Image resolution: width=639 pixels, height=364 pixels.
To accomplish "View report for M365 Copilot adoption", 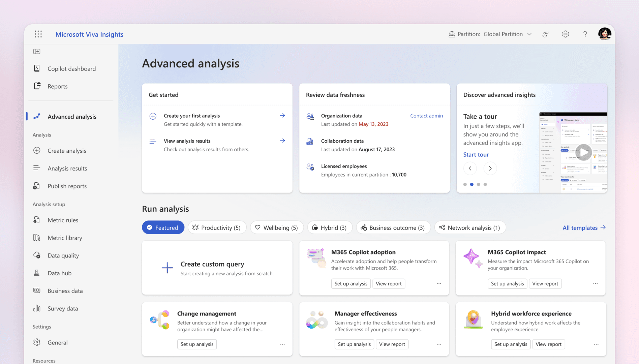I will (389, 283).
